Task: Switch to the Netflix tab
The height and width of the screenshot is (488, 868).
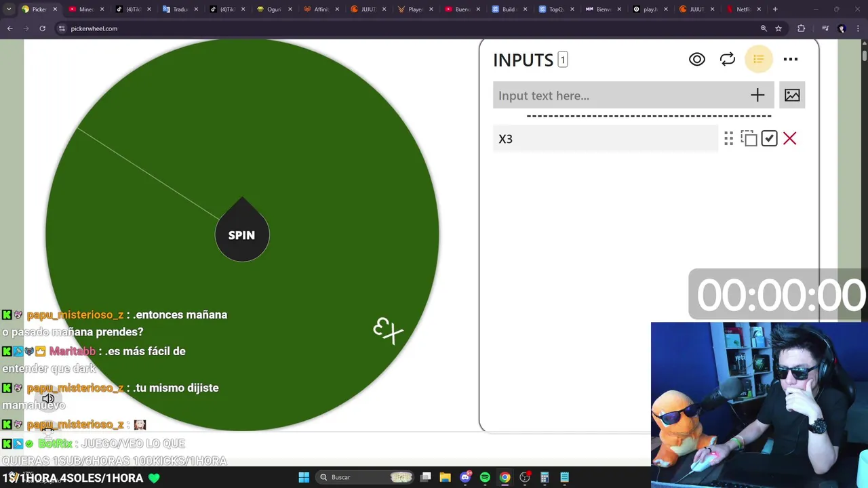Action: click(x=743, y=9)
